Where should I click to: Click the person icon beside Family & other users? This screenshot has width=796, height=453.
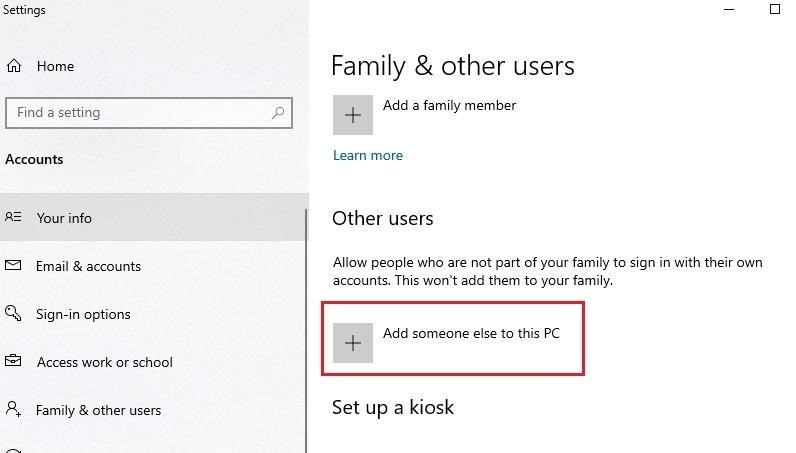(x=14, y=410)
